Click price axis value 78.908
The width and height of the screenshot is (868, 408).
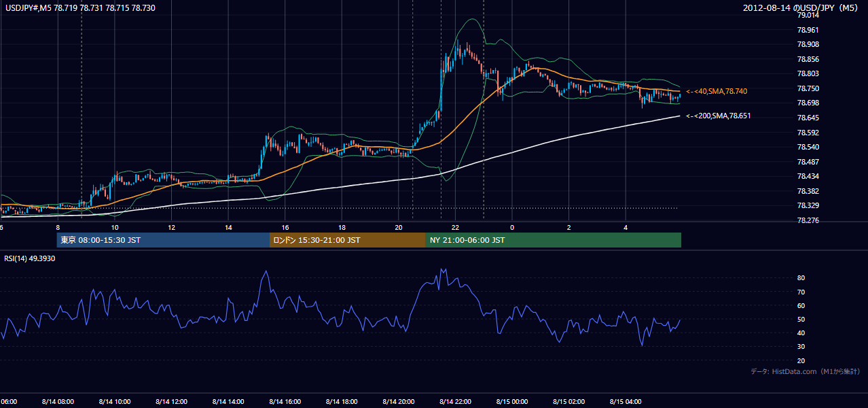[x=808, y=44]
